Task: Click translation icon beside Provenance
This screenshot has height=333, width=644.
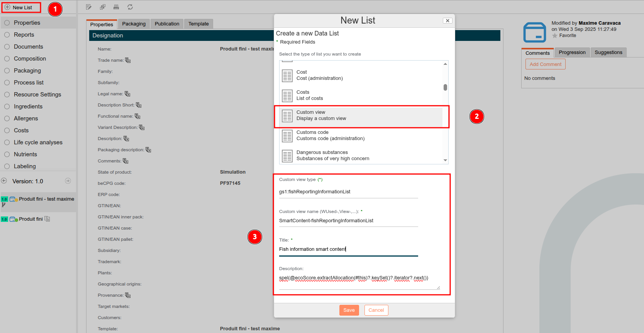Action: click(x=128, y=295)
